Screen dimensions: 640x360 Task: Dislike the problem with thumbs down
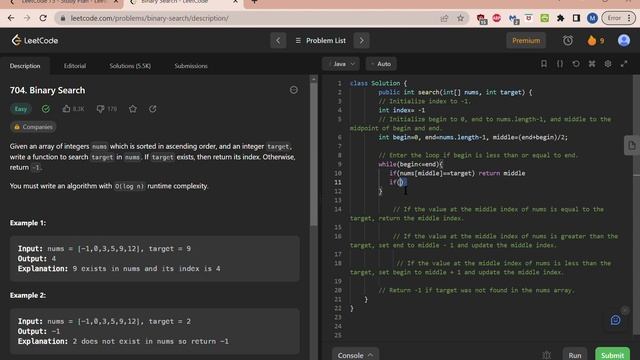[x=100, y=109]
